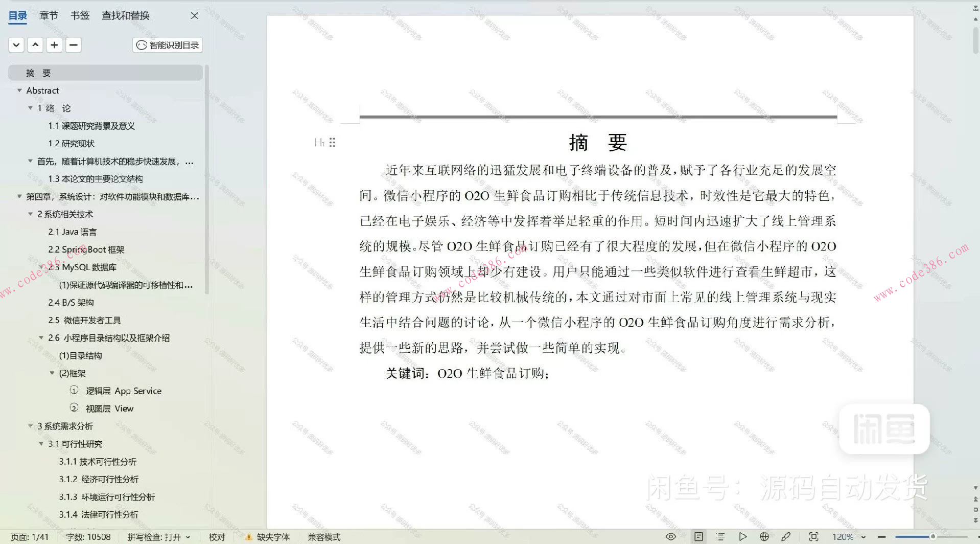This screenshot has width=980, height=544.
Task: Click the missing fonts warning icon
Action: click(x=250, y=537)
